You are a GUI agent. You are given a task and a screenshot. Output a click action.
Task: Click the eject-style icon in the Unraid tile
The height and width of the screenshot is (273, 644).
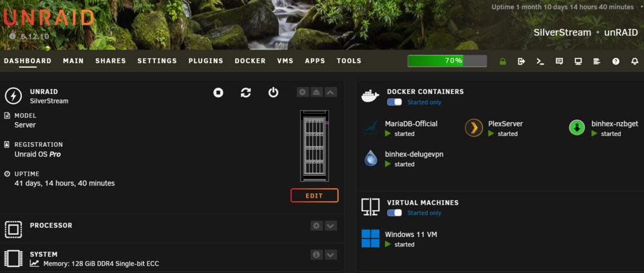[316, 92]
